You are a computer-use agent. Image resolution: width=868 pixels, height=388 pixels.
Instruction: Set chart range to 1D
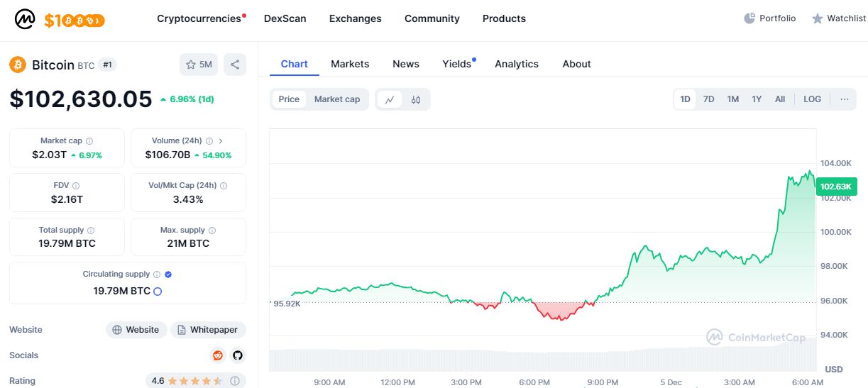tap(686, 99)
